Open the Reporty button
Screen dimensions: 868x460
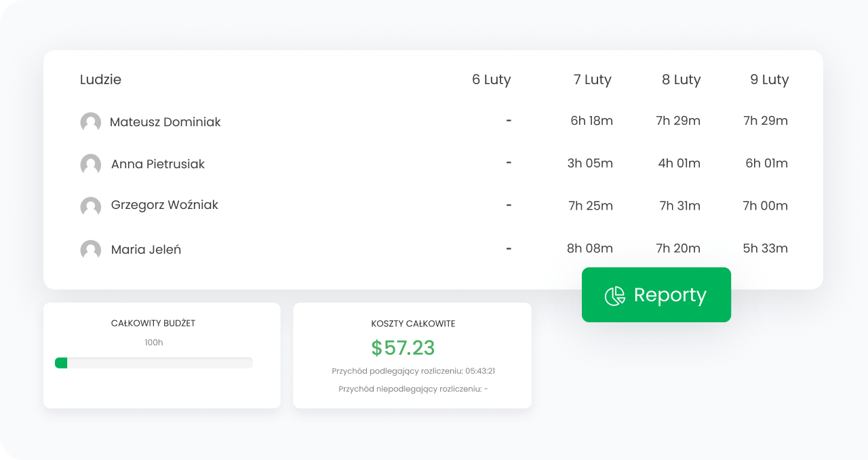click(656, 294)
